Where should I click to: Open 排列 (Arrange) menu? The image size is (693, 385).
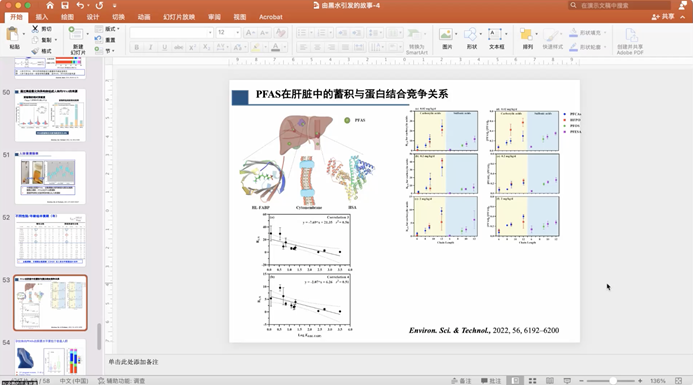click(x=527, y=38)
